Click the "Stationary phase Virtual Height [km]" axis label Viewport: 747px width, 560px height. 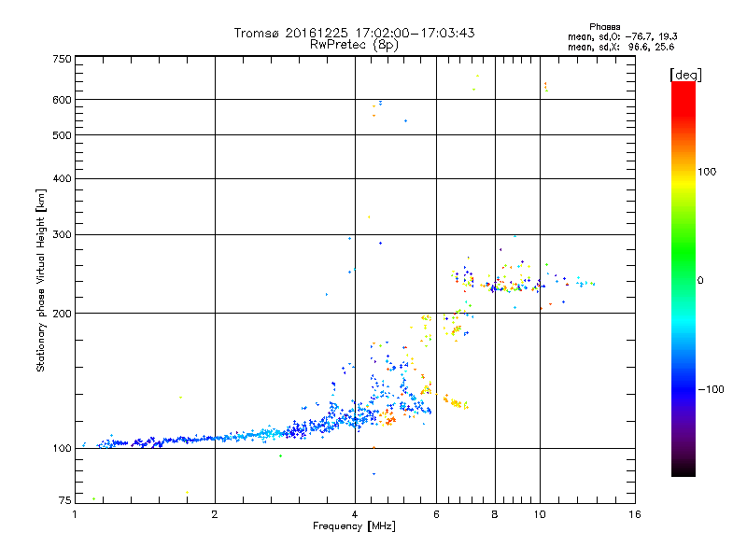(x=41, y=280)
